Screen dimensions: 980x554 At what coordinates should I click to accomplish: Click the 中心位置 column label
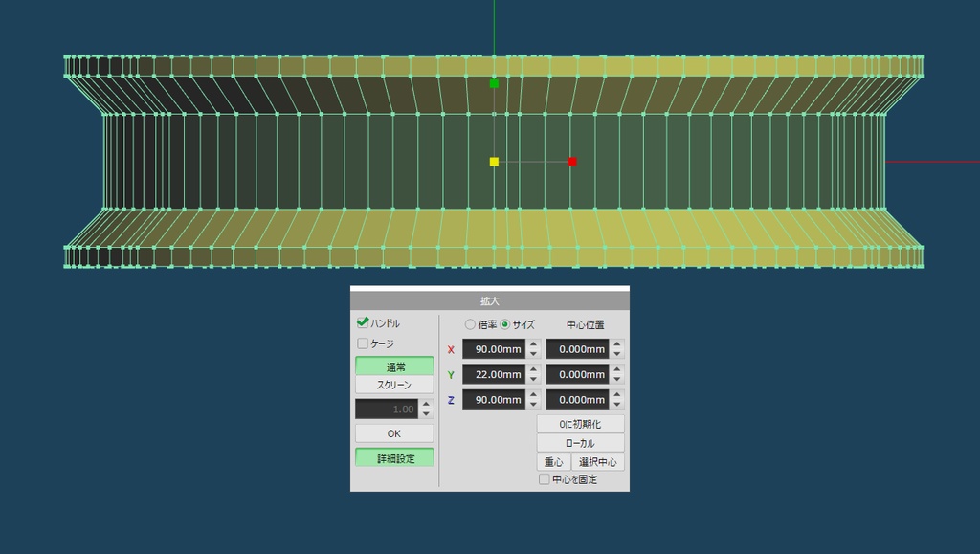(x=585, y=324)
